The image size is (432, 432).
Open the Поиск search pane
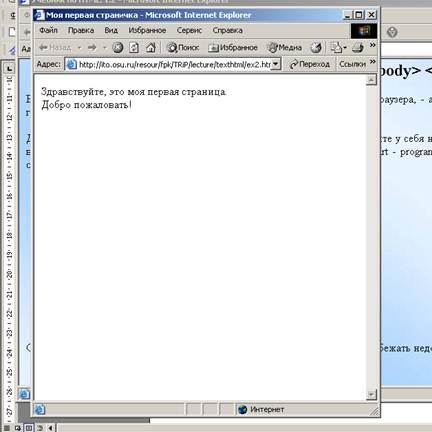[x=183, y=48]
